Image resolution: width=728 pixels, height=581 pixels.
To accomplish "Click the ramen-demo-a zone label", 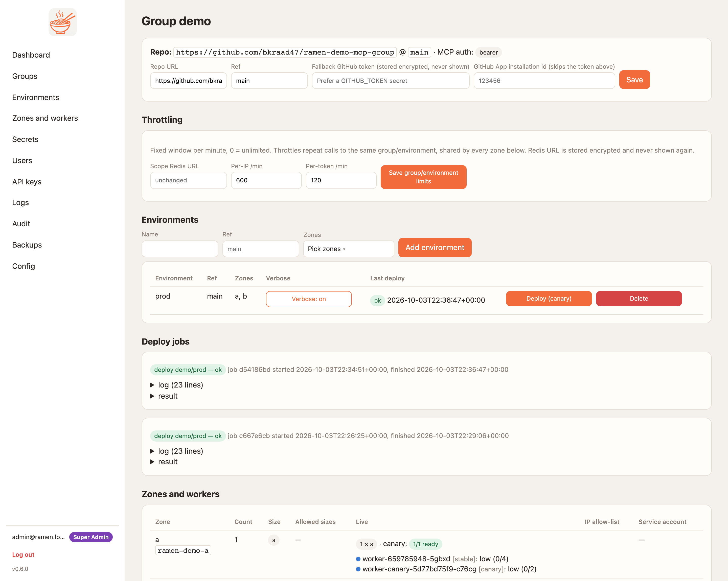I will (183, 551).
